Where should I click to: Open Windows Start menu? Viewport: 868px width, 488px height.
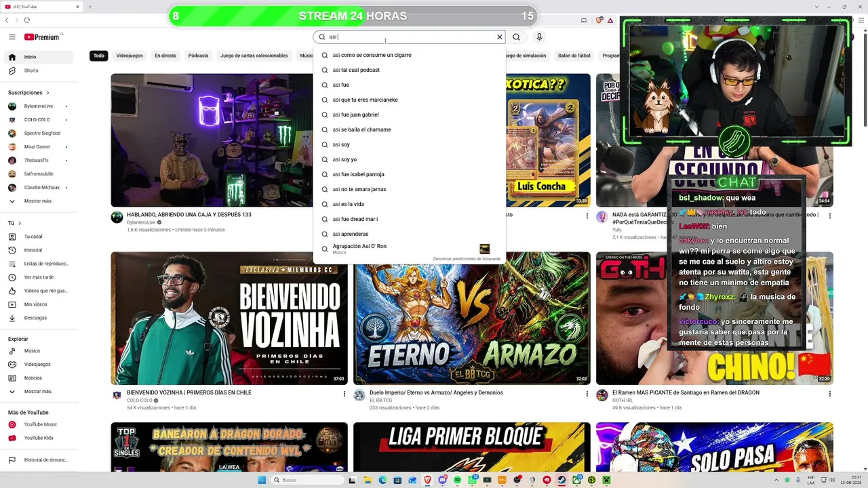[x=262, y=480]
